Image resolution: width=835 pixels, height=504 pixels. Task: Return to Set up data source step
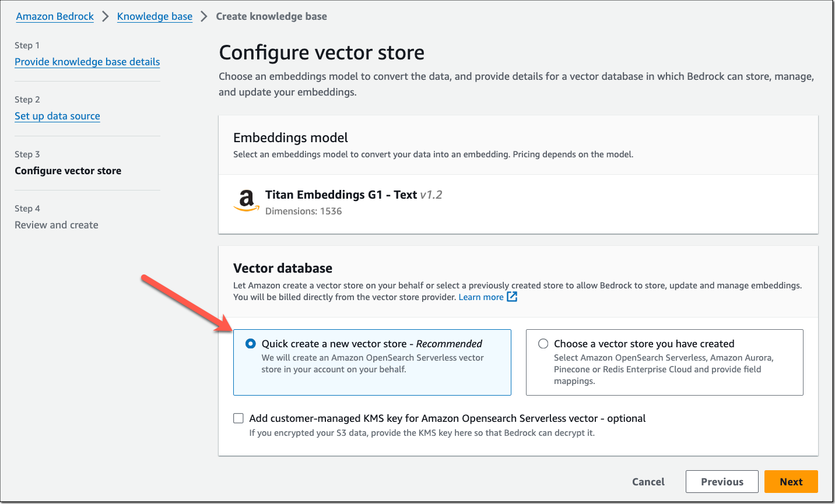pyautogui.click(x=57, y=116)
